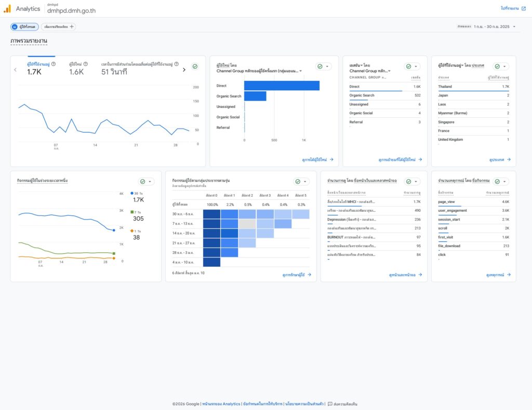
Task: Expand the new users Channel Group dimension dropdown
Action: tap(300, 71)
